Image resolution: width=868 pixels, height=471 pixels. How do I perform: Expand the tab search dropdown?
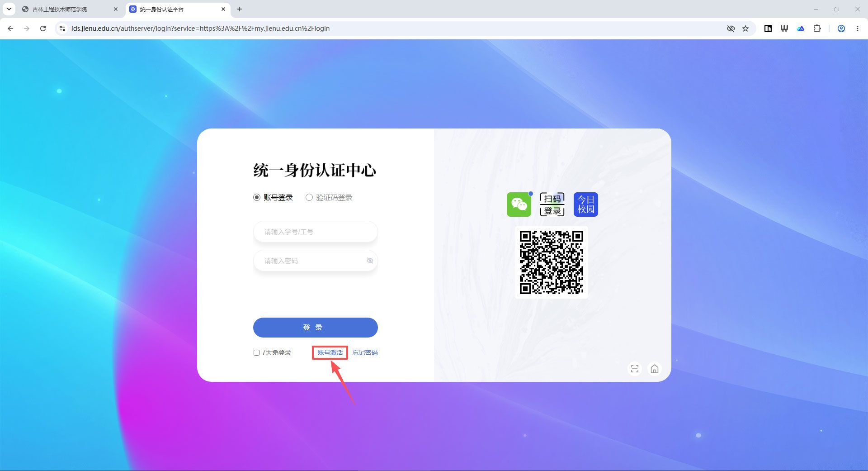click(x=9, y=9)
